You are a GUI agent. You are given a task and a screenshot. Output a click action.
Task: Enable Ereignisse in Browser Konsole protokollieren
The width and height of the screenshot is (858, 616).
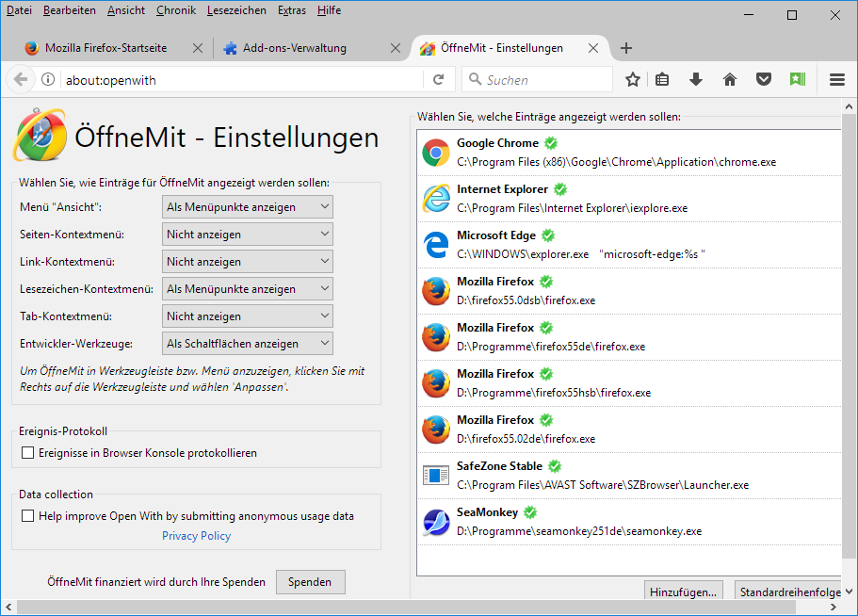(x=28, y=453)
